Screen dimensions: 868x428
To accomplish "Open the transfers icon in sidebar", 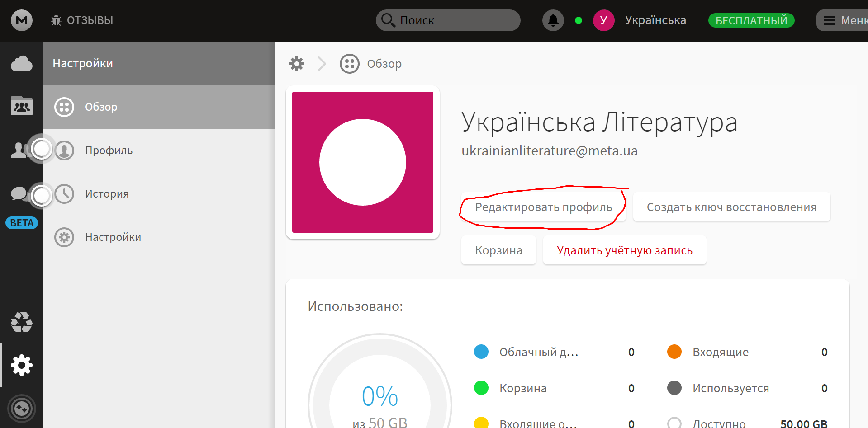I will (x=22, y=409).
